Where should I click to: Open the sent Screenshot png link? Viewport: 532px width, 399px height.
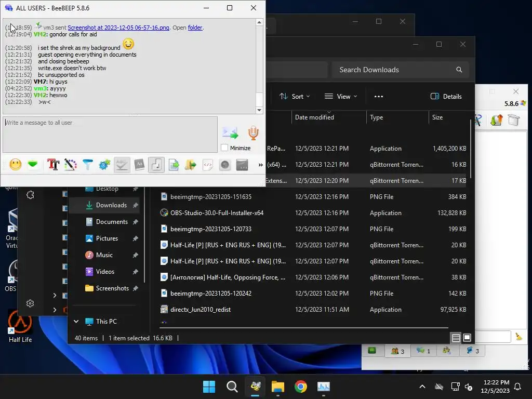pos(118,28)
